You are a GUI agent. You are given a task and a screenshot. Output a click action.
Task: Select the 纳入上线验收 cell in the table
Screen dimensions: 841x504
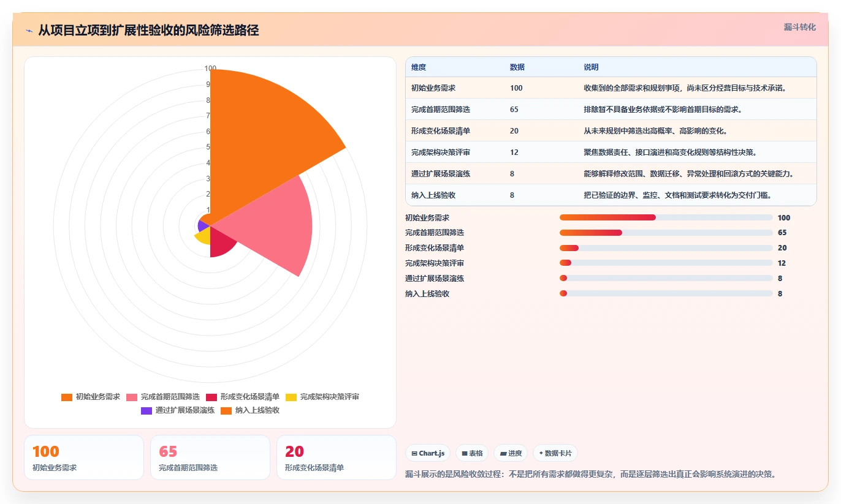[454, 195]
